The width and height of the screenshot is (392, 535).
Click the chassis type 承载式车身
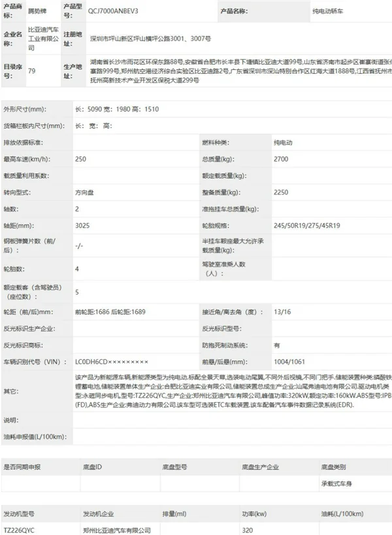click(336, 483)
